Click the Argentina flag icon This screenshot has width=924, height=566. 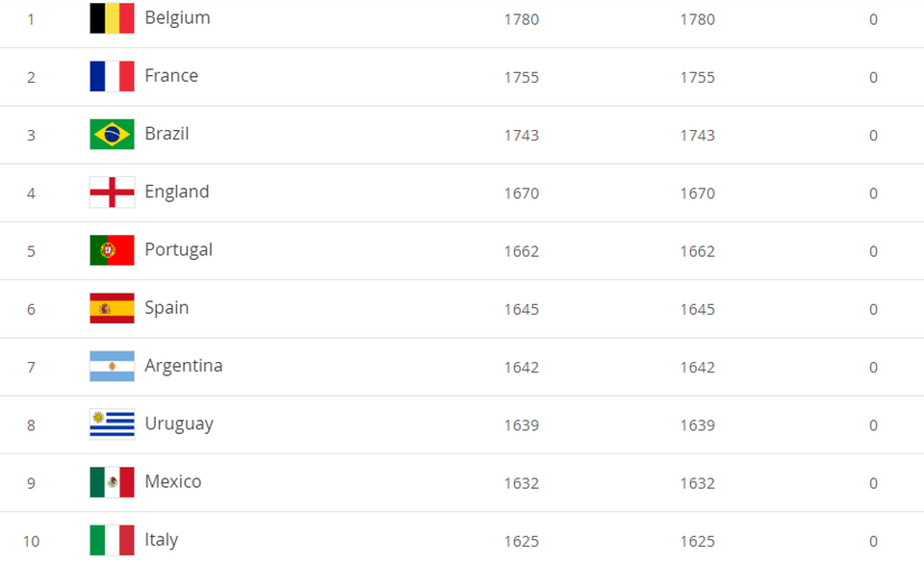[x=112, y=366]
